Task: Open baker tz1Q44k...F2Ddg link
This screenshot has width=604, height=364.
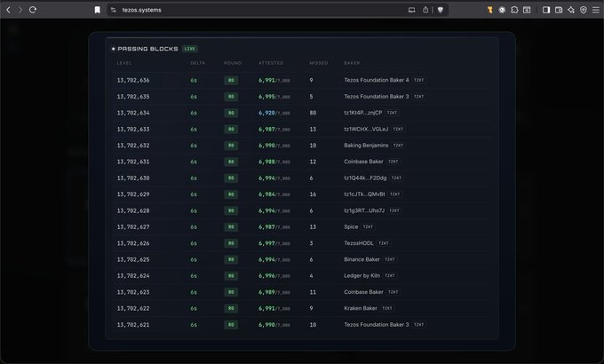Action: [x=365, y=178]
